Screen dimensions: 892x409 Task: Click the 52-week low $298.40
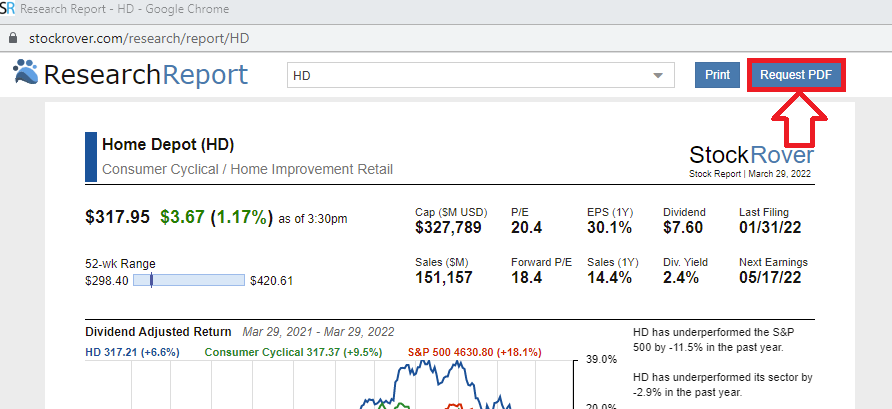click(107, 280)
